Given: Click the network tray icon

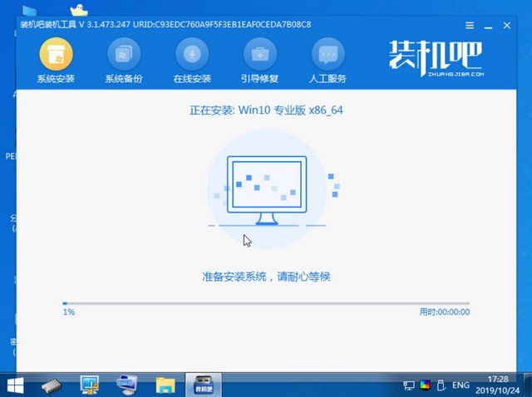Looking at the screenshot, I should [408, 385].
